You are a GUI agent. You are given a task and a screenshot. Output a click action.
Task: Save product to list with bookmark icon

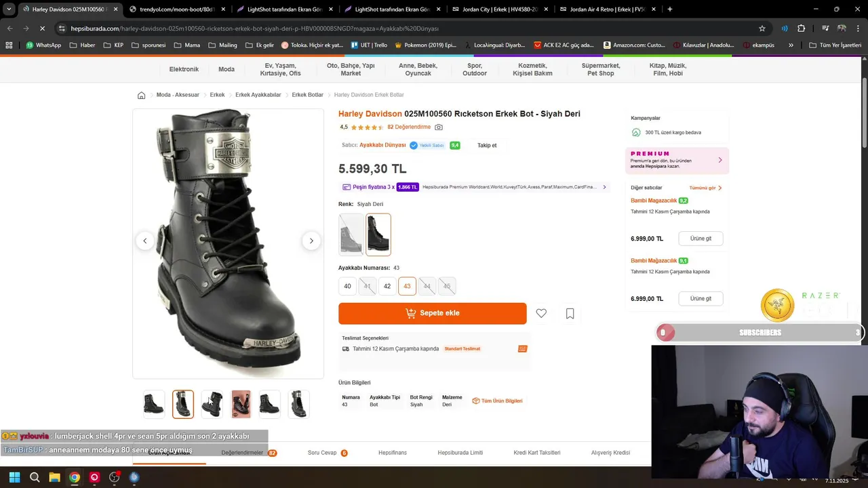pos(570,313)
